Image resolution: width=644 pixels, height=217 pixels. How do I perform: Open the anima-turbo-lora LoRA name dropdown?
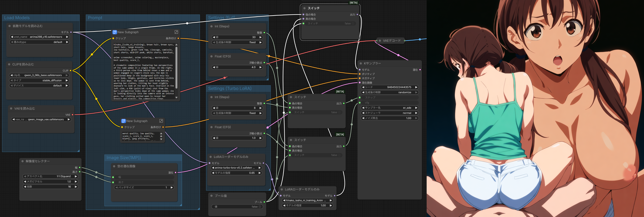[236, 168]
